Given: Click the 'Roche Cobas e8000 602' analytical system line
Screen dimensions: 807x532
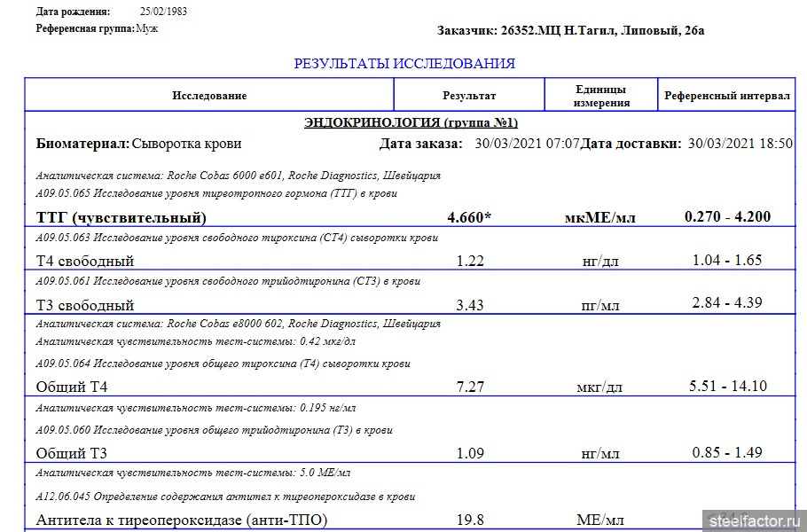Looking at the screenshot, I should [239, 324].
